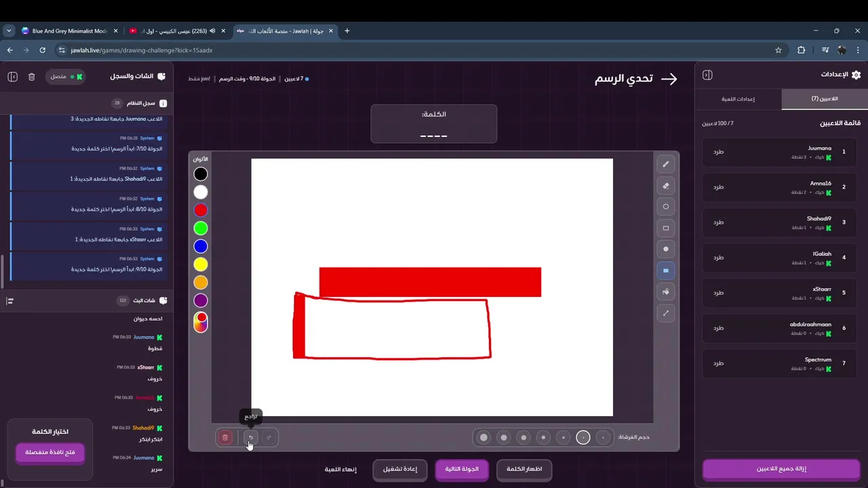Click the Shahadi9 chat message ابتكر ابتكر
Screen dimensions: 868x488
point(150,439)
